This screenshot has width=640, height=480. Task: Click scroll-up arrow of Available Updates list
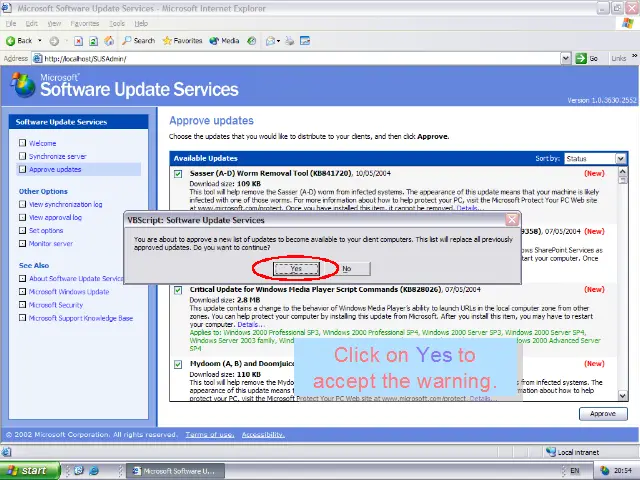pos(622,171)
